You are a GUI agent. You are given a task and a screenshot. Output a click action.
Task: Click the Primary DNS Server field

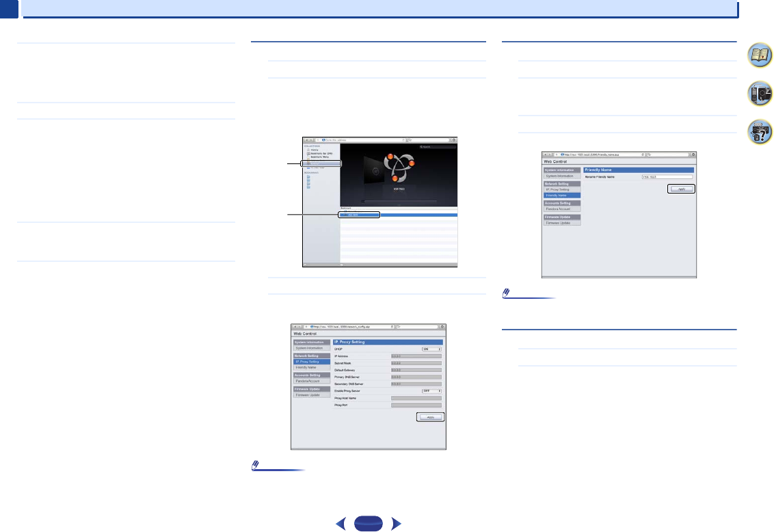click(x=416, y=377)
